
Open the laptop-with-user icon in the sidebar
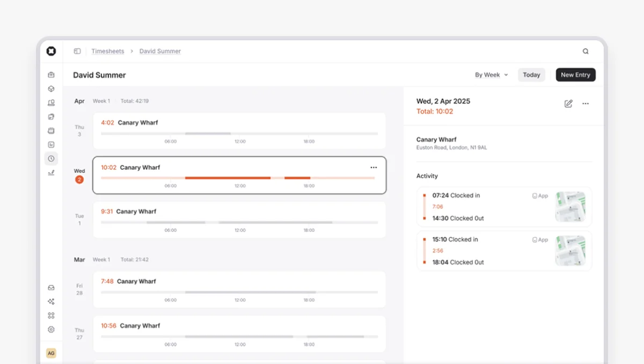pos(51,103)
